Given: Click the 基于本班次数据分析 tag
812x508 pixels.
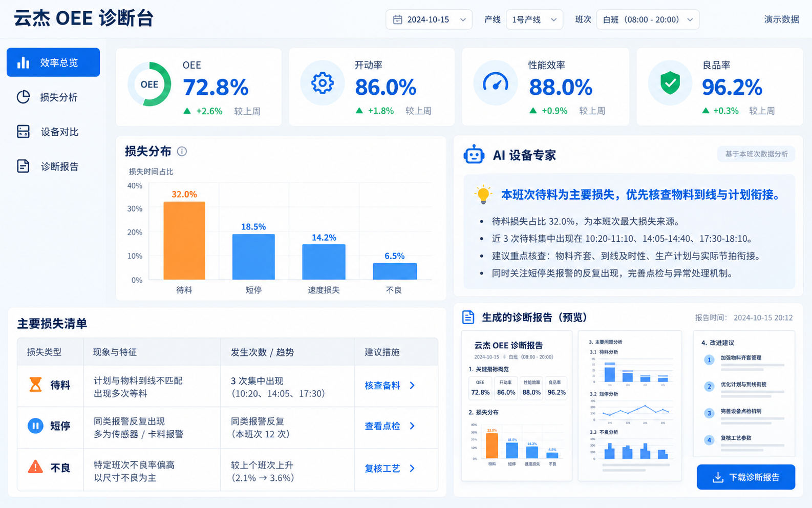Looking at the screenshot, I should pyautogui.click(x=756, y=154).
